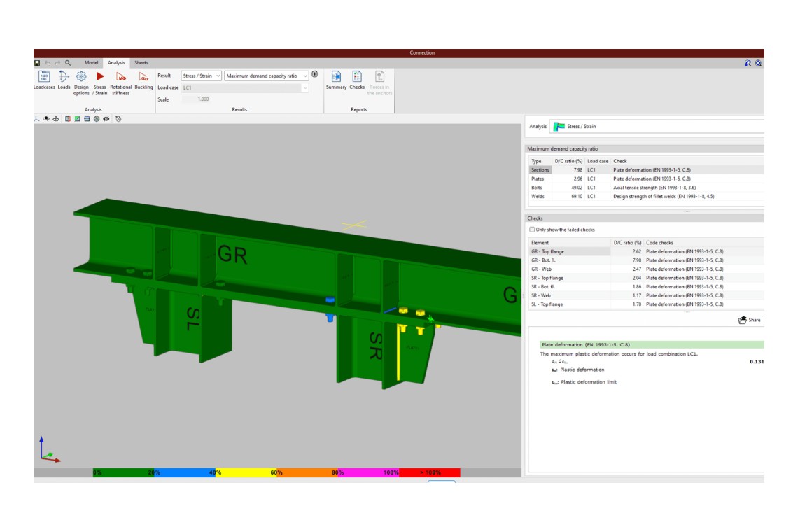
Task: Switch to the Model tab
Action: tap(92, 63)
